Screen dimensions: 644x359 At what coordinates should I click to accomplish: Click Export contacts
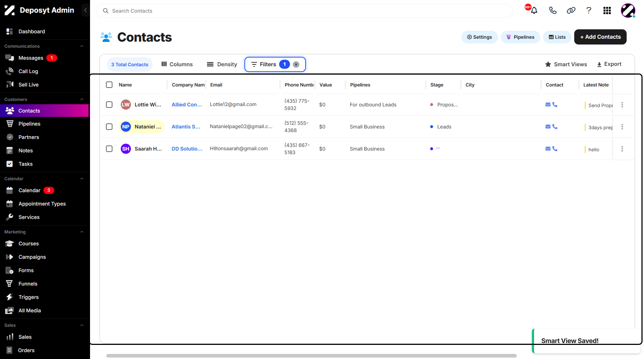tap(609, 64)
